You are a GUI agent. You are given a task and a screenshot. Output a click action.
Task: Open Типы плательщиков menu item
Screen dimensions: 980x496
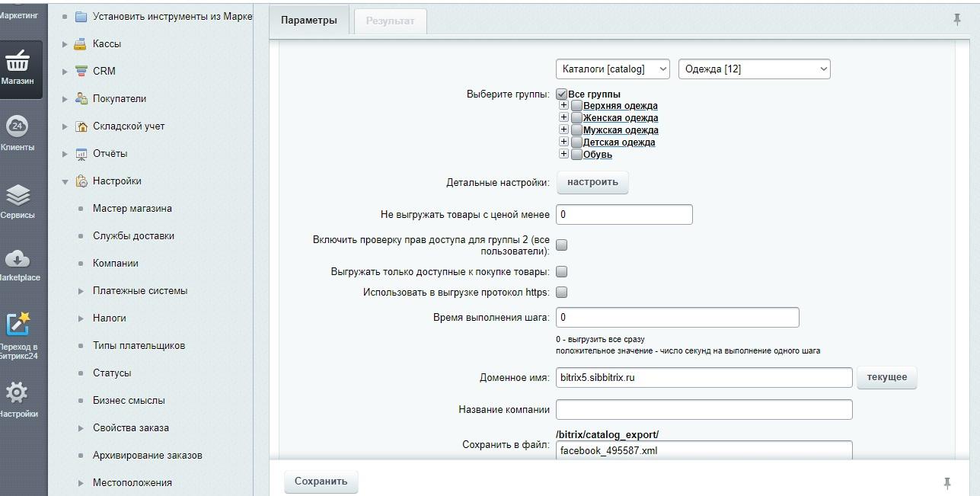(x=139, y=345)
